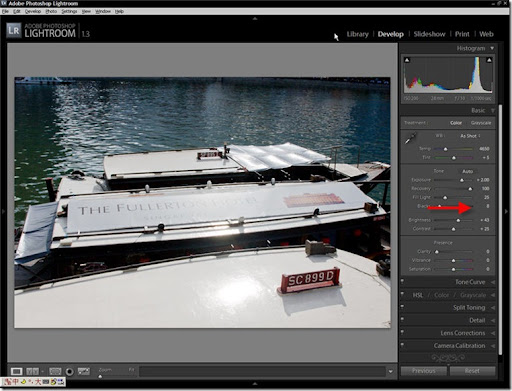Click the Recovery slider handle
The height and width of the screenshot is (391, 512).
470,189
